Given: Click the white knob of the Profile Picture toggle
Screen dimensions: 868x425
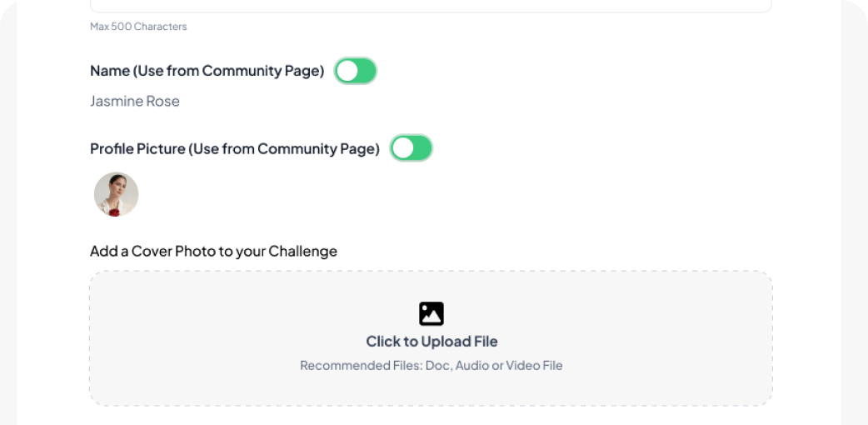Looking at the screenshot, I should 403,148.
